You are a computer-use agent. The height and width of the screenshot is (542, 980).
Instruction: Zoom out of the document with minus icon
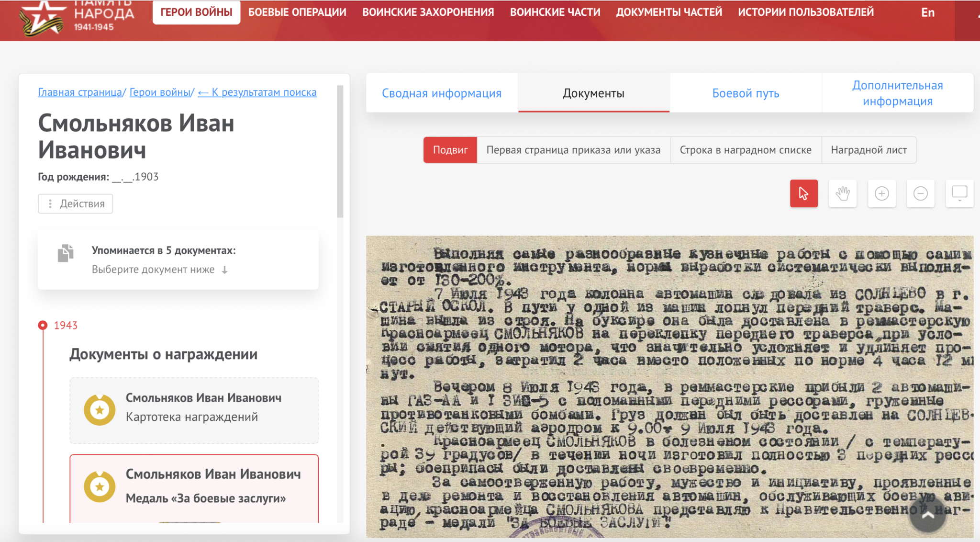point(920,193)
